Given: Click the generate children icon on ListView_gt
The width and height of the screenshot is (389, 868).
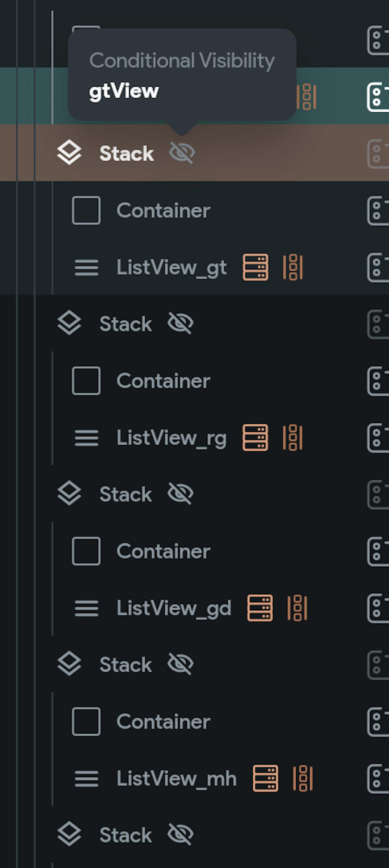Looking at the screenshot, I should coord(293,267).
